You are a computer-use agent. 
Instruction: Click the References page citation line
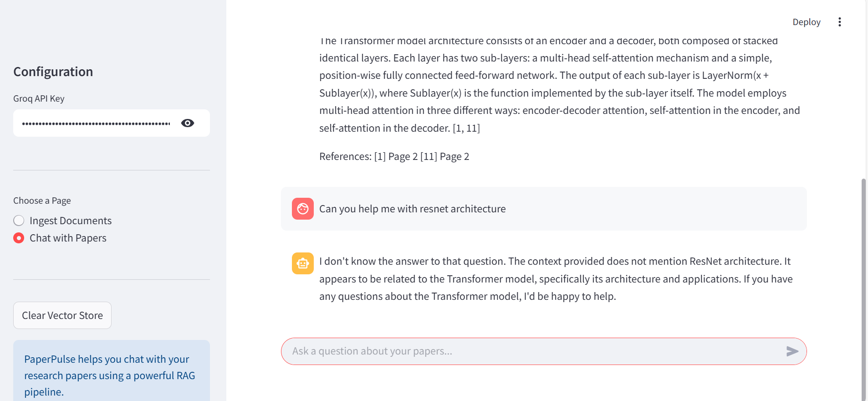coord(394,156)
